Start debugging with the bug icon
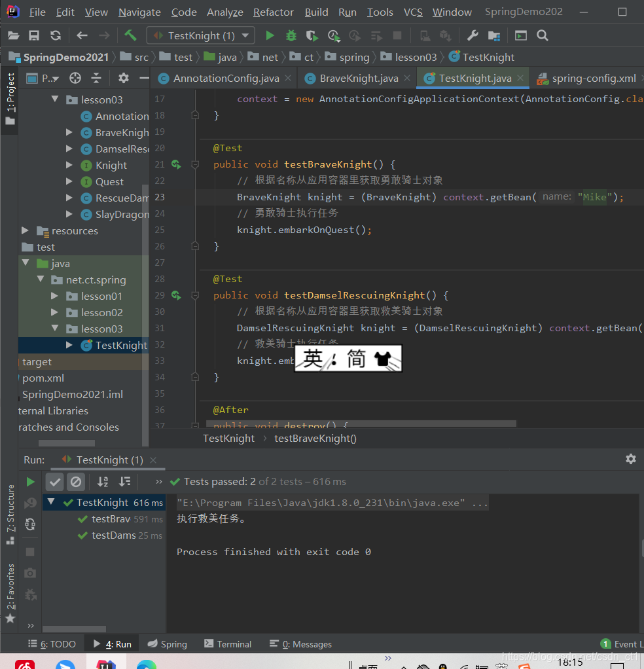Screen dimensions: 644x669 coord(291,35)
